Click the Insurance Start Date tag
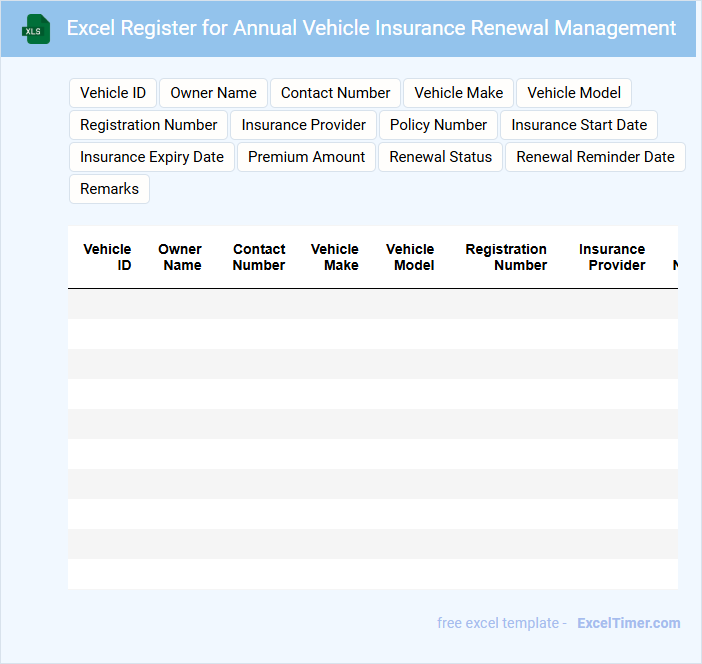Viewport: 702px width, 664px height. (579, 125)
